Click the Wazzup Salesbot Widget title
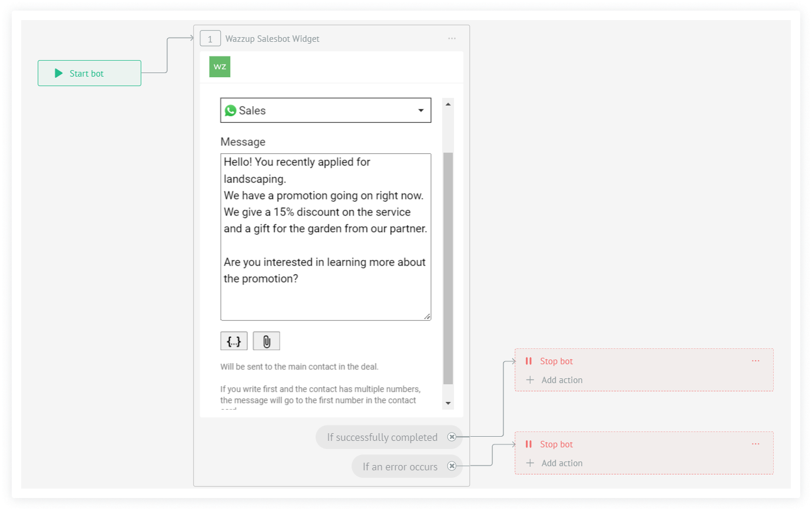This screenshot has height=511, width=812. (x=273, y=39)
